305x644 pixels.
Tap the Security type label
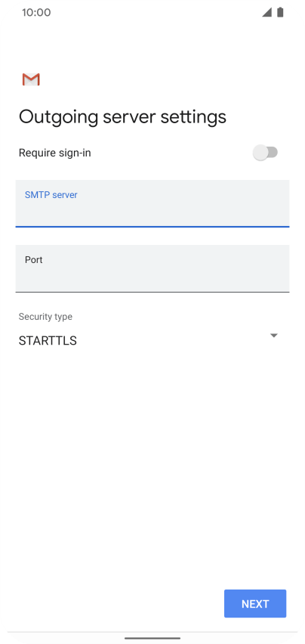(45, 317)
